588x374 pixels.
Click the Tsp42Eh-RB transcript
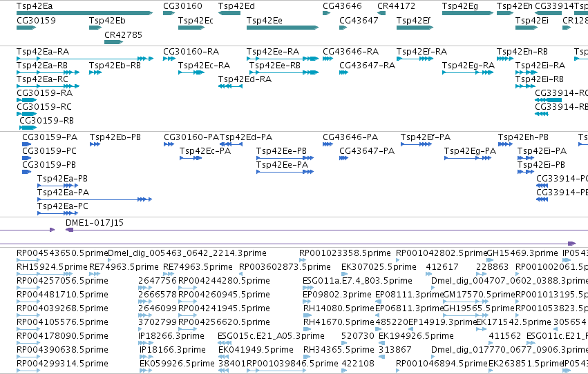click(x=505, y=59)
